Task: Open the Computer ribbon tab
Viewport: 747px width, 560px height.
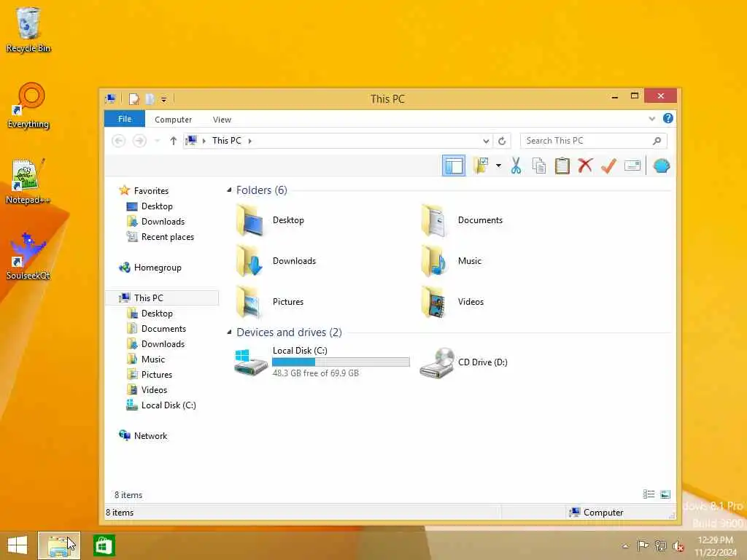Action: (x=173, y=120)
